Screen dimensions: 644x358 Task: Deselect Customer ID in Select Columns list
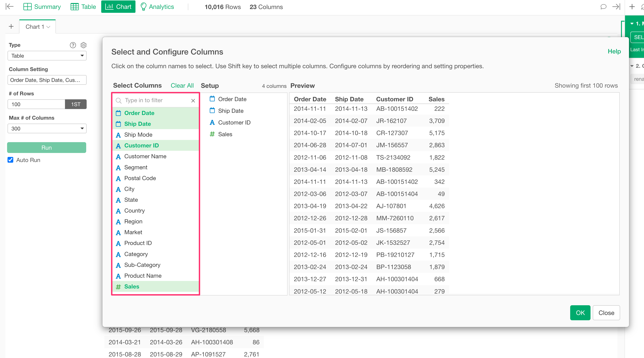click(x=156, y=145)
